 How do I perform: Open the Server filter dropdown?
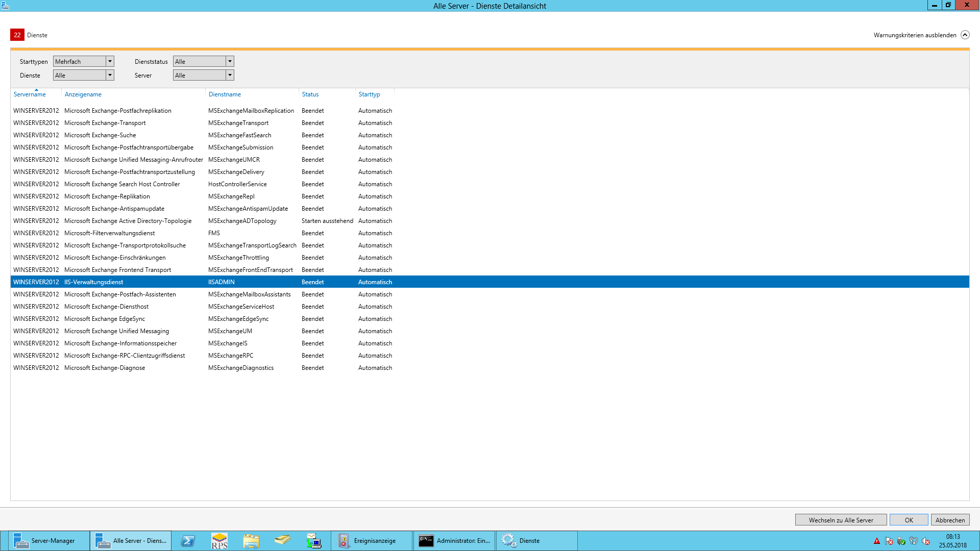(204, 75)
